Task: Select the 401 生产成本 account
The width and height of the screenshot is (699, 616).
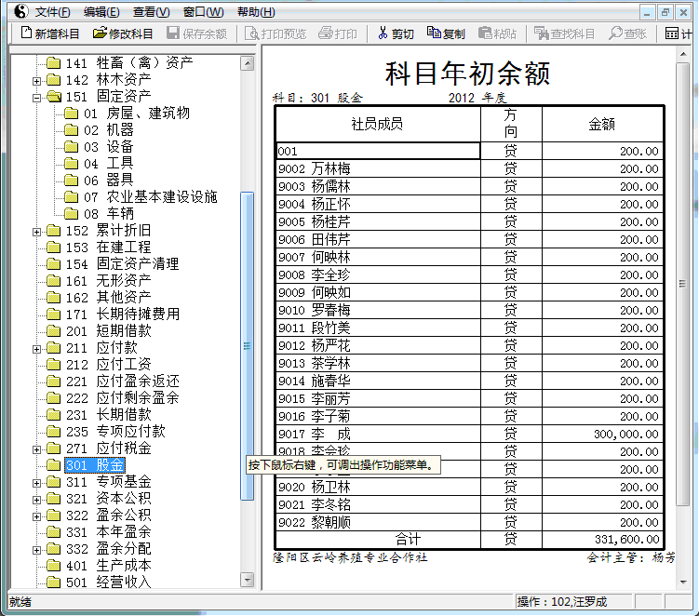Action: tap(123, 566)
